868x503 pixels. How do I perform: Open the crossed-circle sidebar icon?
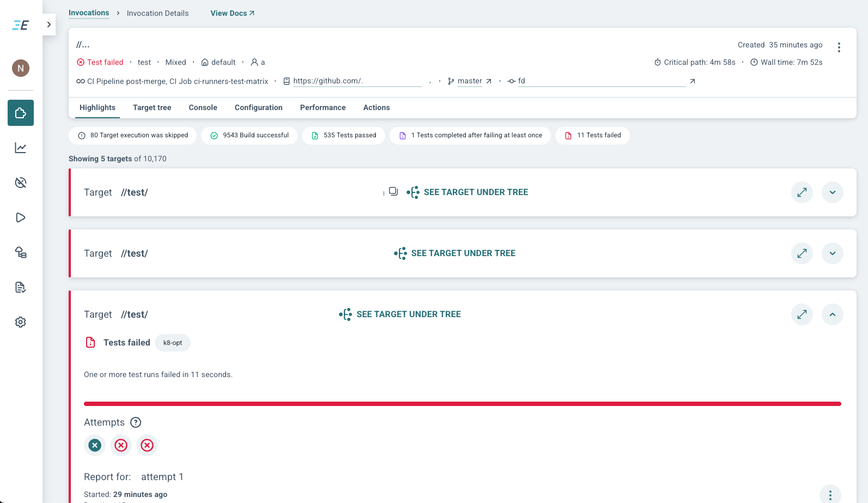(21, 183)
